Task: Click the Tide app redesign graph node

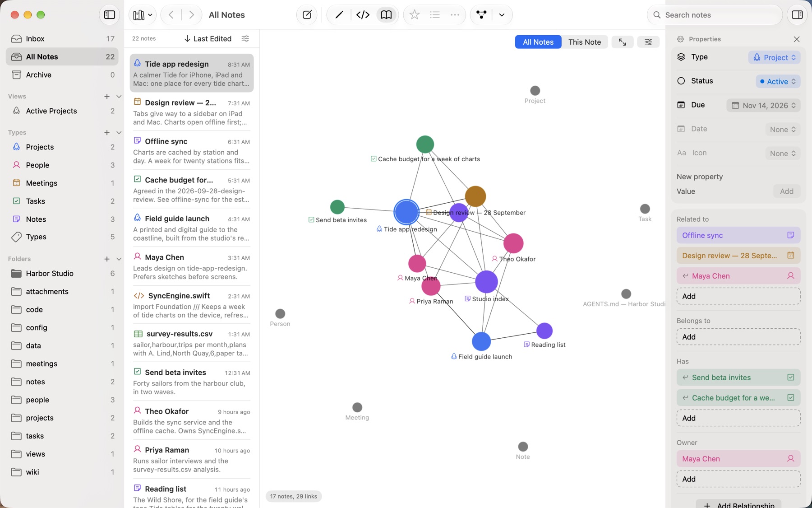Action: (406, 212)
